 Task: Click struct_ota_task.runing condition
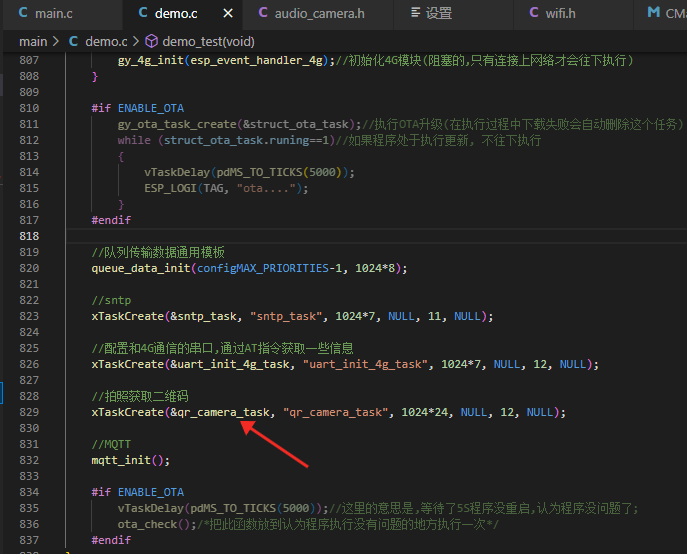pyautogui.click(x=246, y=140)
